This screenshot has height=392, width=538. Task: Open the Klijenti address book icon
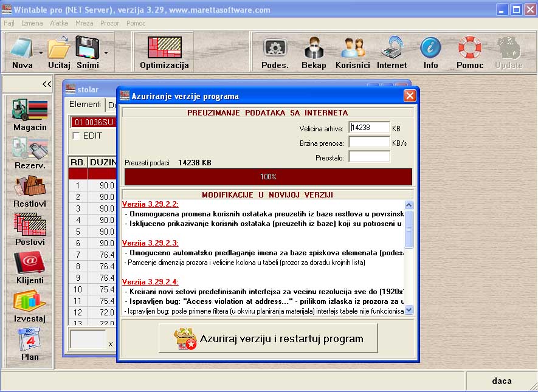[30, 266]
